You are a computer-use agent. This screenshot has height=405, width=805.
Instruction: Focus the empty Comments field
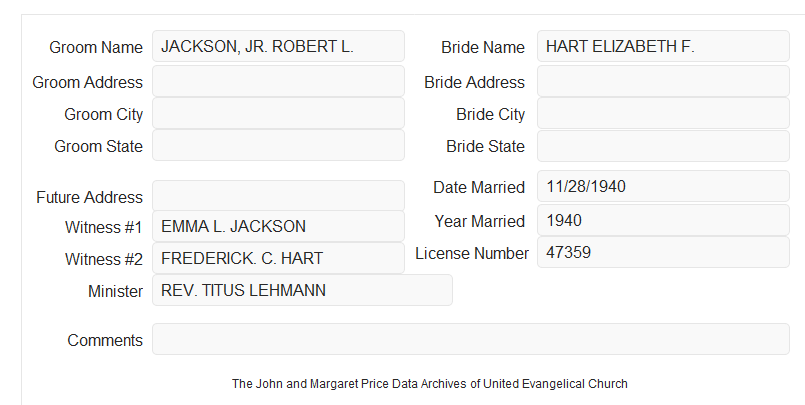pos(471,339)
